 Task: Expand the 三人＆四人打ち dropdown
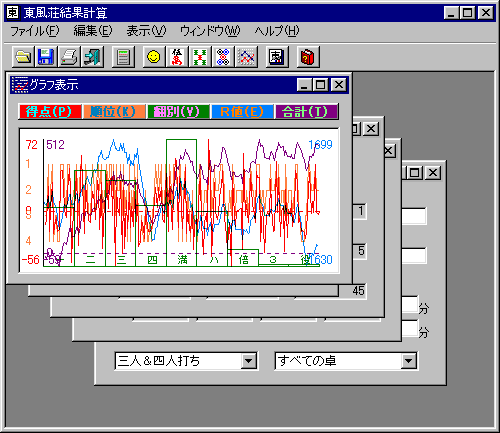[249, 361]
